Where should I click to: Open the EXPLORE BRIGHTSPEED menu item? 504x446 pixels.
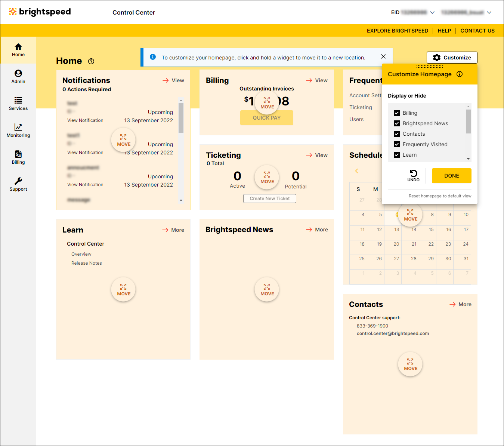point(398,31)
